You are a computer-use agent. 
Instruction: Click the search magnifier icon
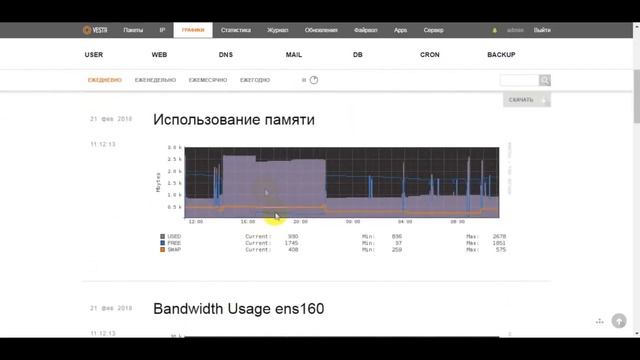[x=544, y=80]
